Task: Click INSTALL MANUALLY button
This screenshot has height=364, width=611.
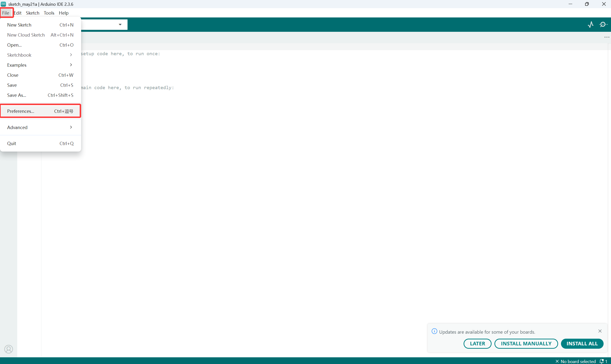Action: 526,343
